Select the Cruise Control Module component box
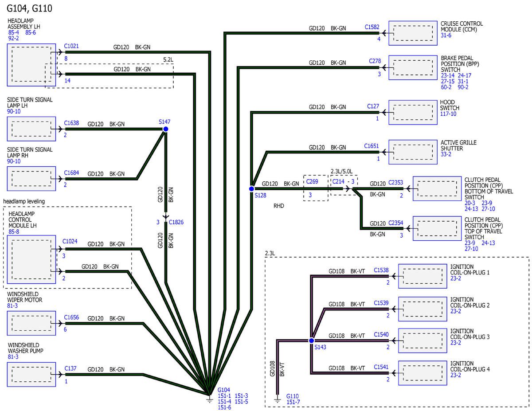 tap(413, 33)
